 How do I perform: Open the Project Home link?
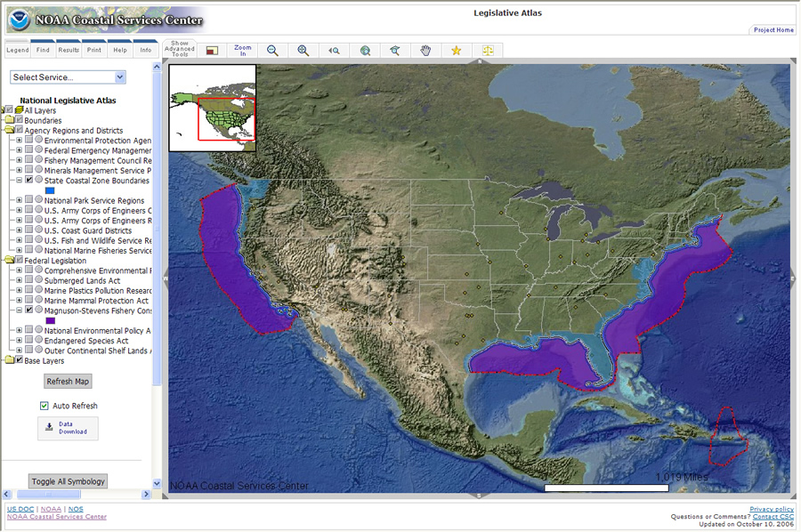773,30
